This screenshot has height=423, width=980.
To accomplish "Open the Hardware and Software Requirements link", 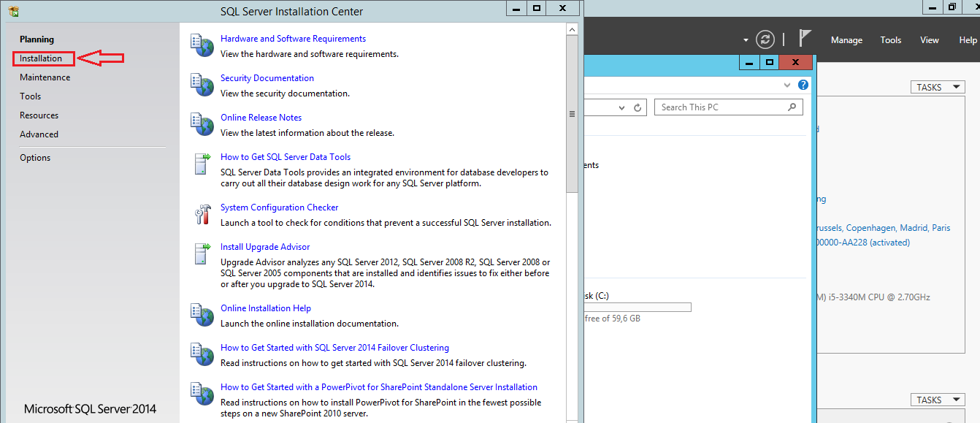I will [x=293, y=39].
